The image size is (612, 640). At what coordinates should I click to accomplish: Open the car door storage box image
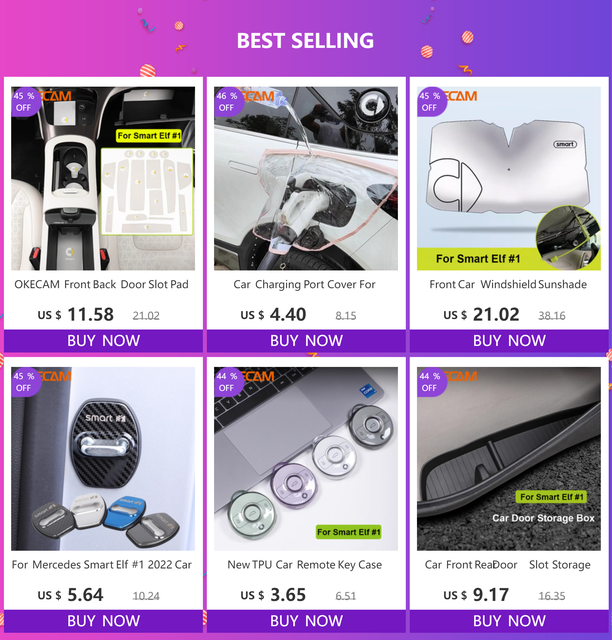509,459
